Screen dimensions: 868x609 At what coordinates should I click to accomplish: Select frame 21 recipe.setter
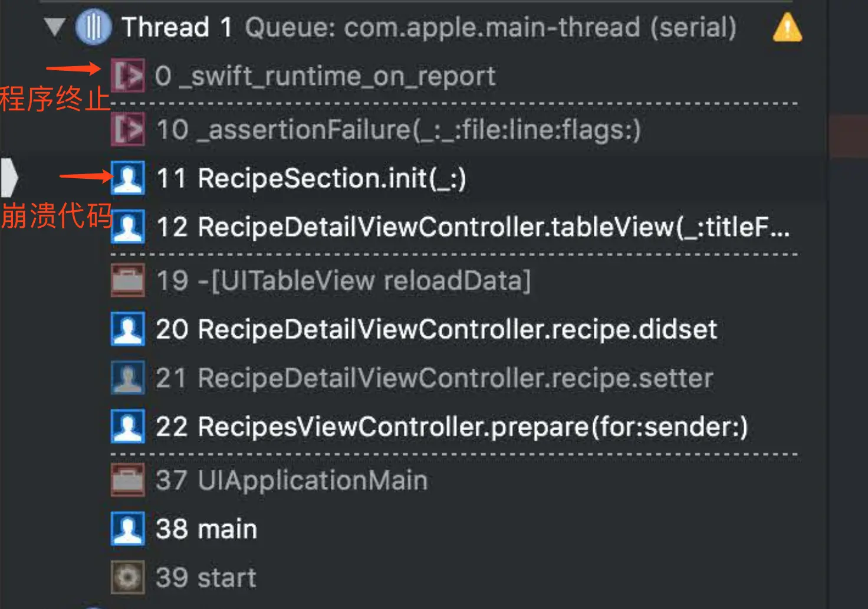click(435, 378)
